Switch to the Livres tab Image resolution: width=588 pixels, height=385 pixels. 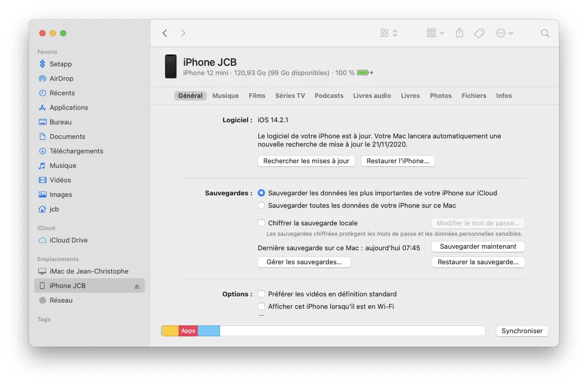tap(410, 96)
